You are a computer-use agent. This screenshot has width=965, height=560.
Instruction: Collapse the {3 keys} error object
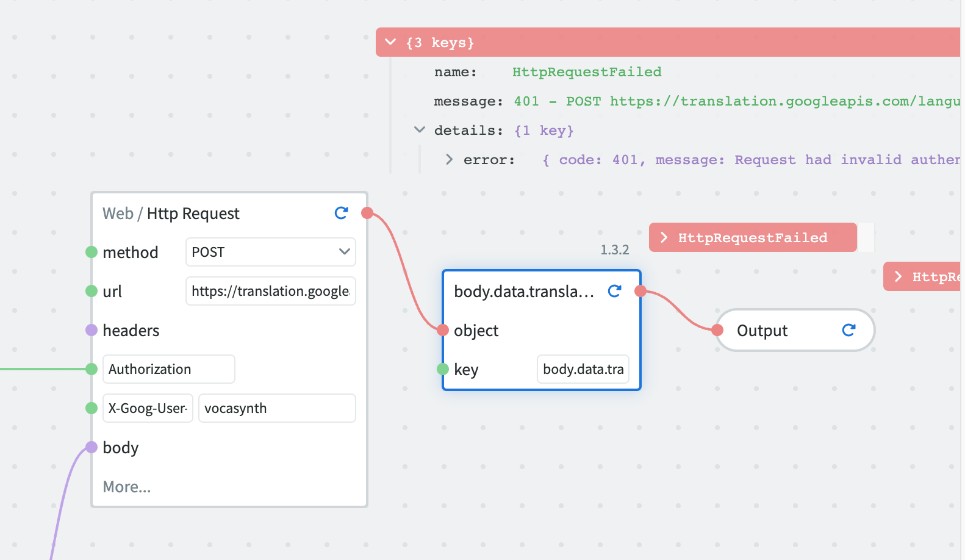click(x=391, y=42)
